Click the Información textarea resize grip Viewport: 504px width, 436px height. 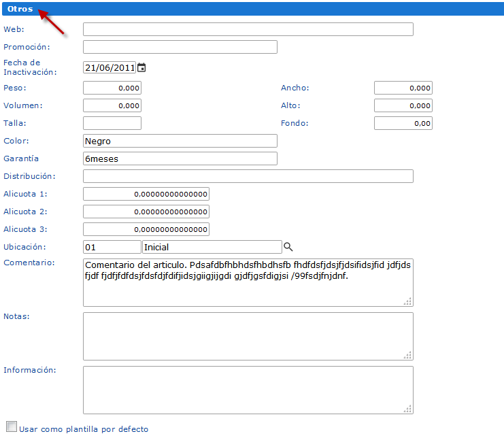pos(407,409)
